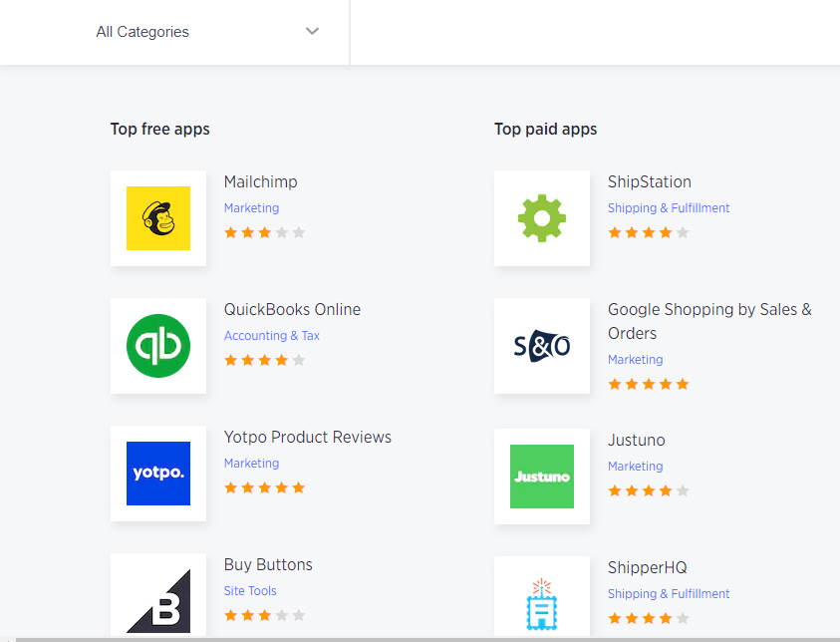
Task: Click the Yotpo blue logo tile
Action: (158, 474)
